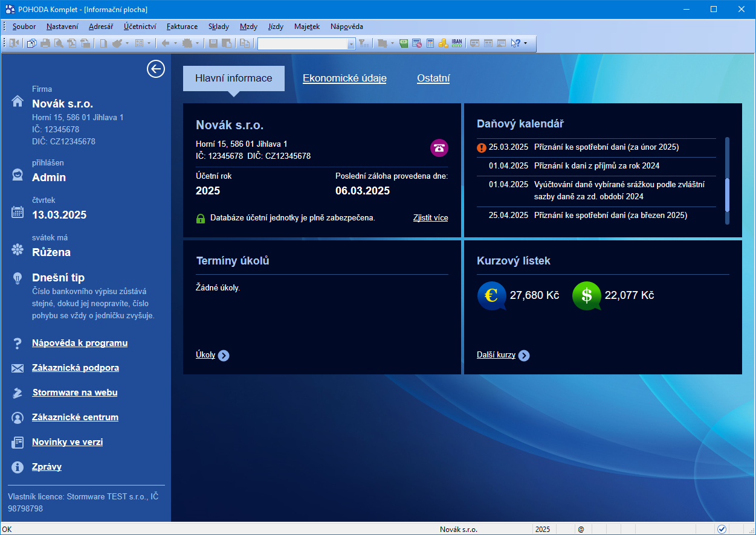756x535 pixels.
Task: Expand the dropdown next to the back arrow icon
Action: click(175, 43)
